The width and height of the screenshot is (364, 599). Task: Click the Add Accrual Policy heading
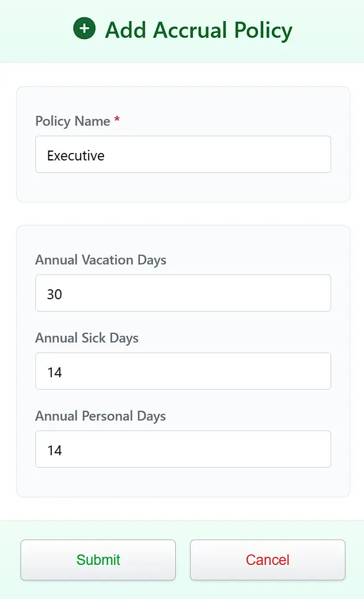199,30
